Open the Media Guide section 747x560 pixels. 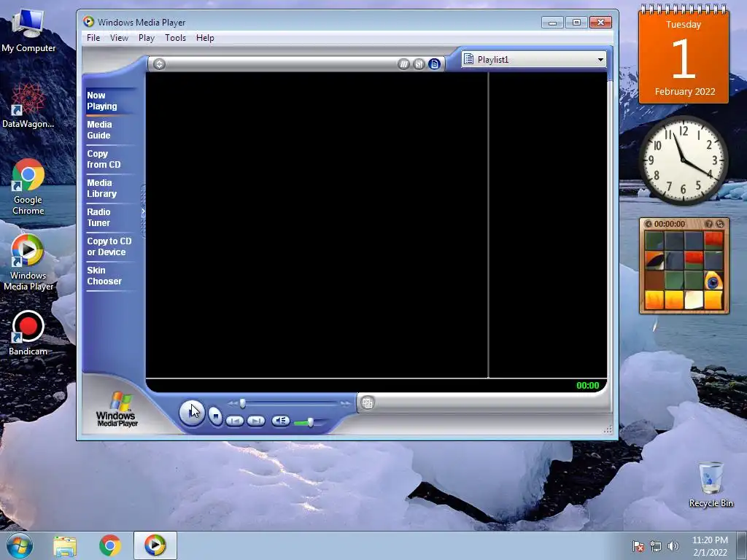(x=99, y=130)
